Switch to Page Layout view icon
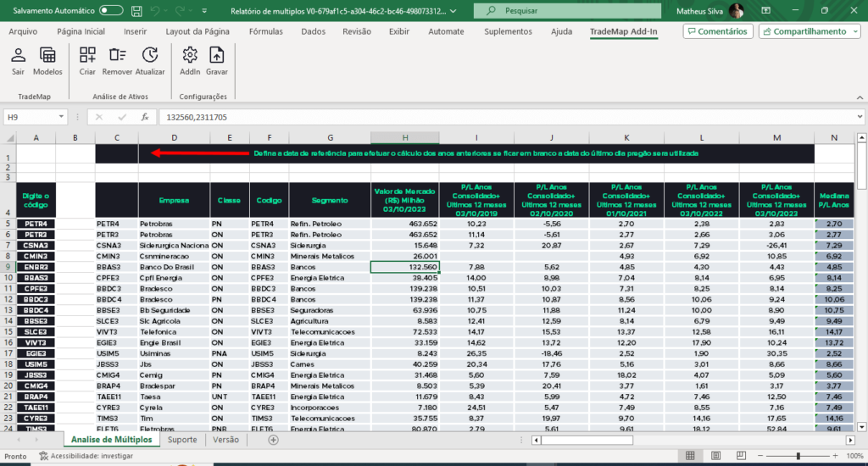Screen dimensions: 868x466 coord(715,456)
